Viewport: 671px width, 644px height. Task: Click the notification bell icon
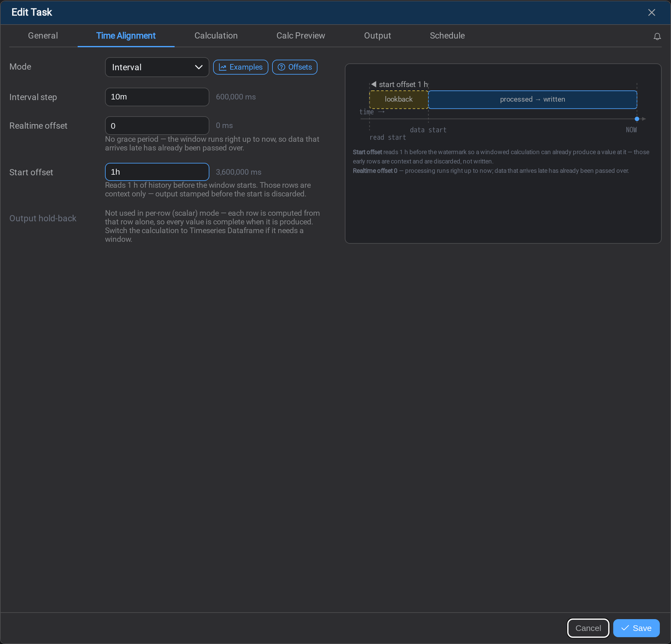[x=657, y=36]
